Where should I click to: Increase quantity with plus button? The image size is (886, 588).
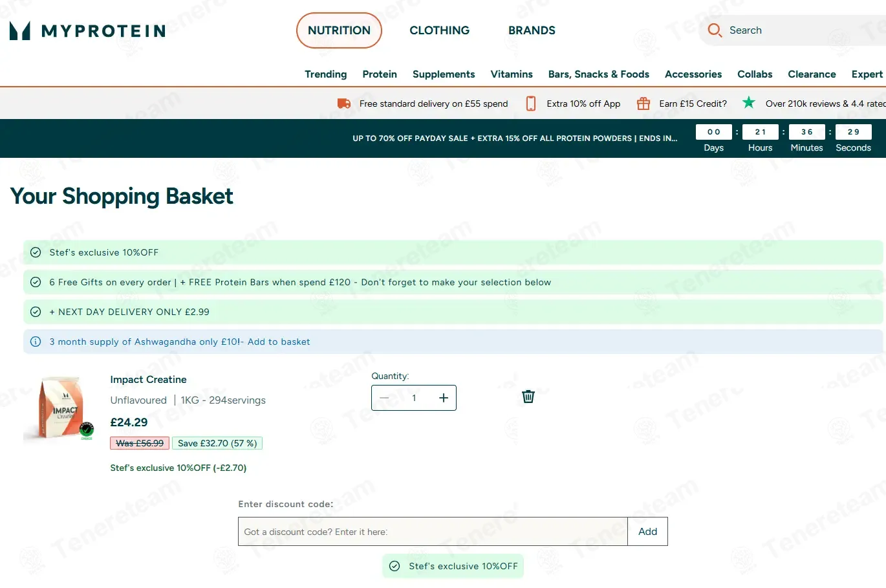444,398
